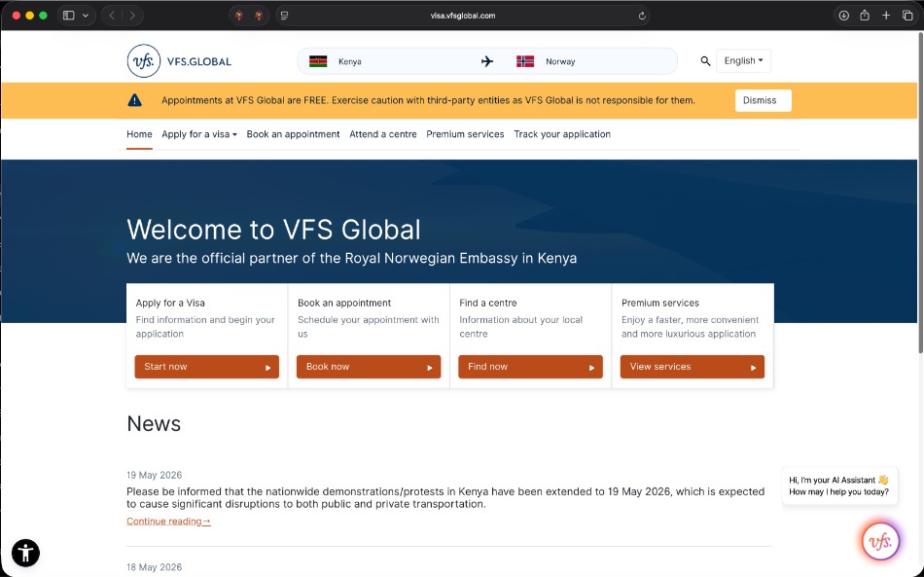924x577 pixels.
Task: Open the site search magnifier icon
Action: (705, 60)
